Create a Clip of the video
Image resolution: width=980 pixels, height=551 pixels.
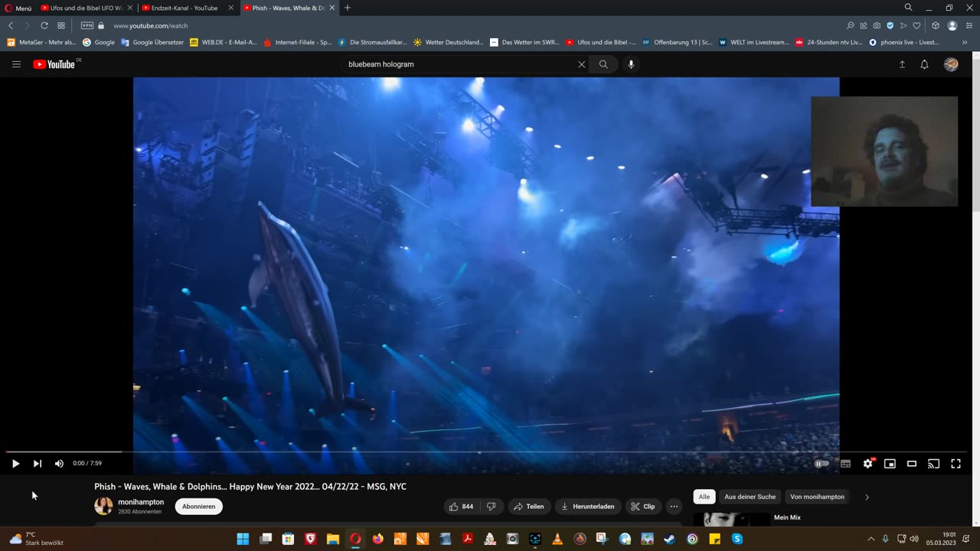coord(643,506)
